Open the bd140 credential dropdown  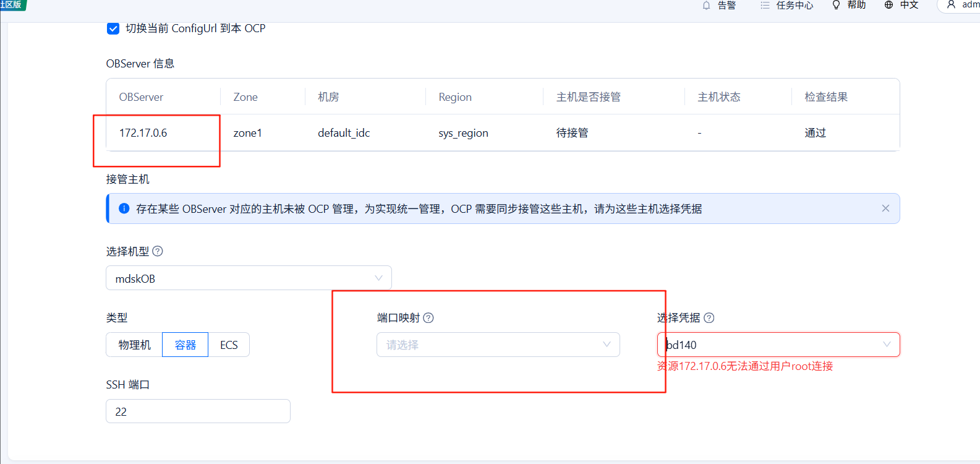778,345
